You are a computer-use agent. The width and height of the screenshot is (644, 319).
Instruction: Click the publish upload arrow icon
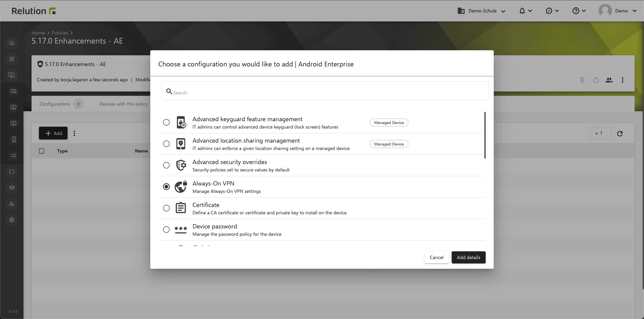click(582, 80)
